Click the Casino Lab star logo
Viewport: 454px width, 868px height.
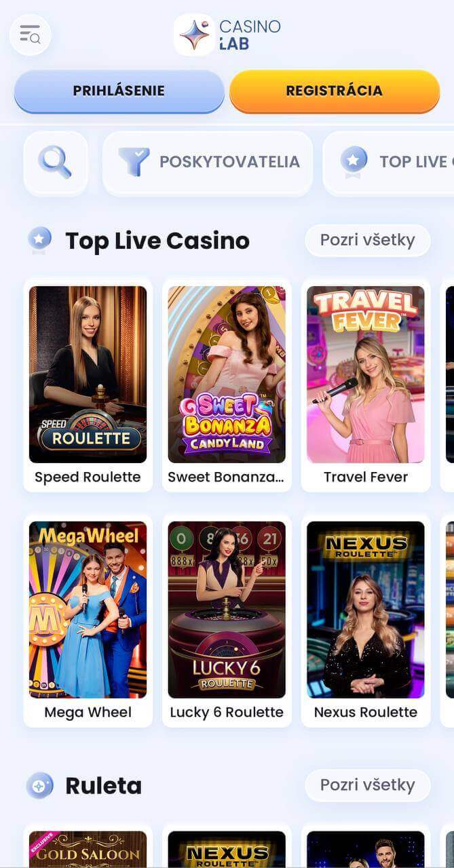point(194,35)
